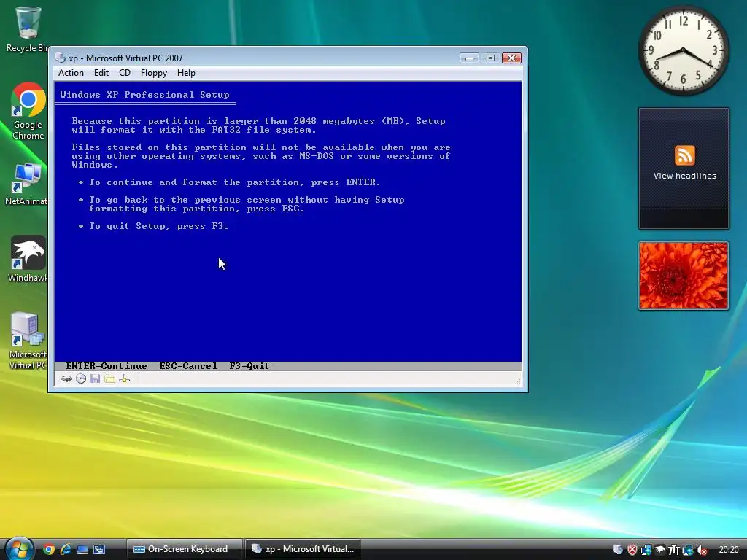Click the network tray icon beside the volume icon
747x560 pixels.
[687, 550]
